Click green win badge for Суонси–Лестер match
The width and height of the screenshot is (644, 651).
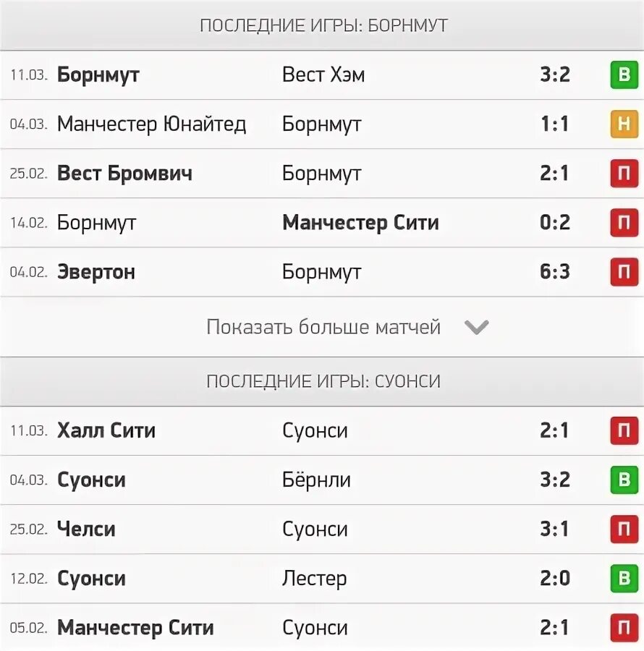pyautogui.click(x=624, y=579)
